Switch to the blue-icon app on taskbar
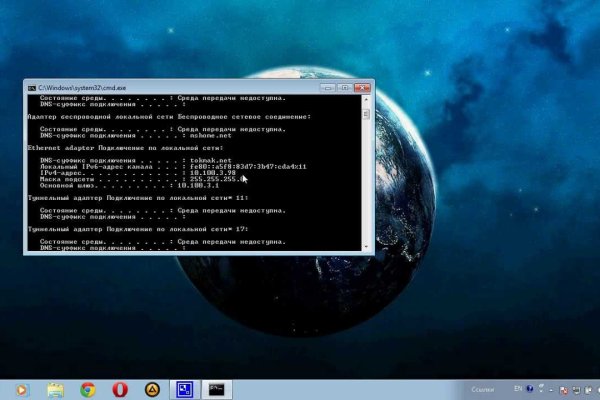600x400 pixels. 184,388
